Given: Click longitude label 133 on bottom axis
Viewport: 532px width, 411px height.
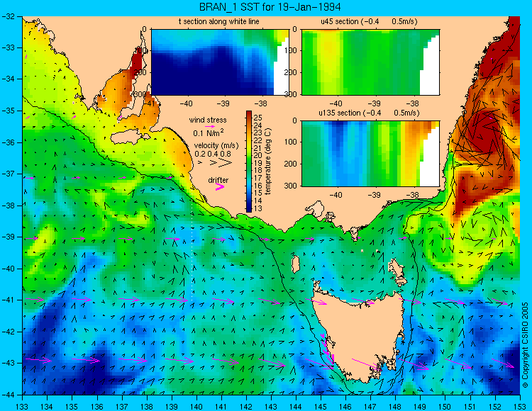Looking at the screenshot, I should [x=23, y=406].
